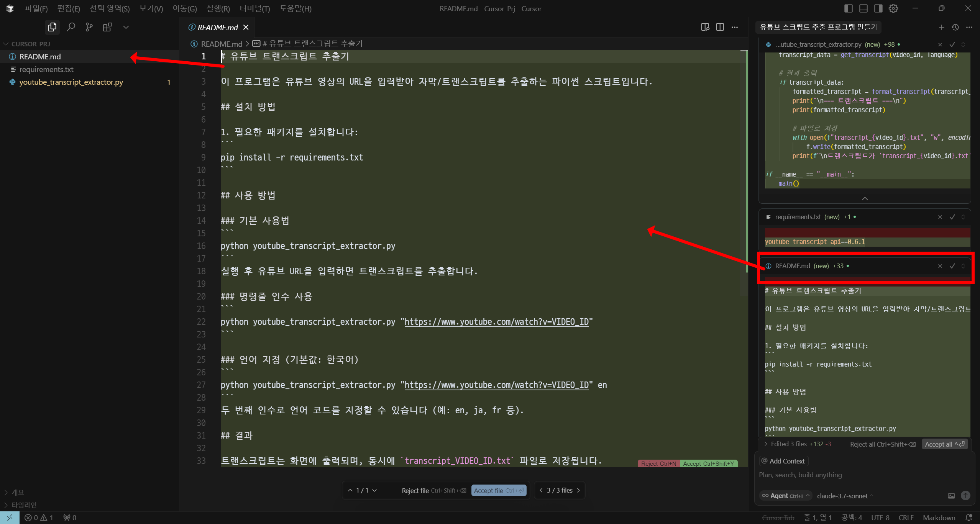Expand the 타임라인 section
The image size is (980, 524).
(24, 505)
